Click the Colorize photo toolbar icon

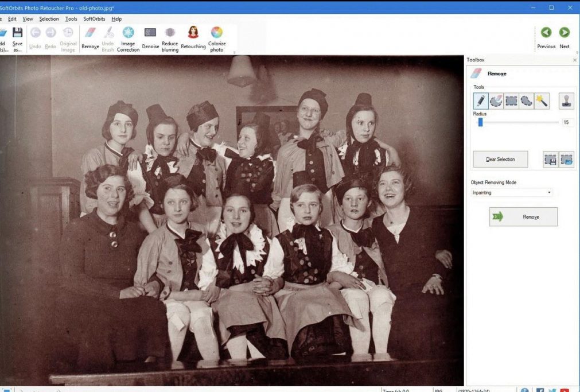[x=216, y=38]
